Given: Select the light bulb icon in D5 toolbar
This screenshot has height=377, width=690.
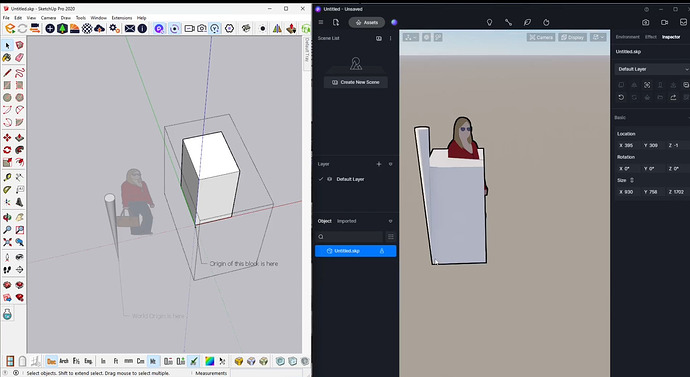Looking at the screenshot, I should pyautogui.click(x=489, y=22).
